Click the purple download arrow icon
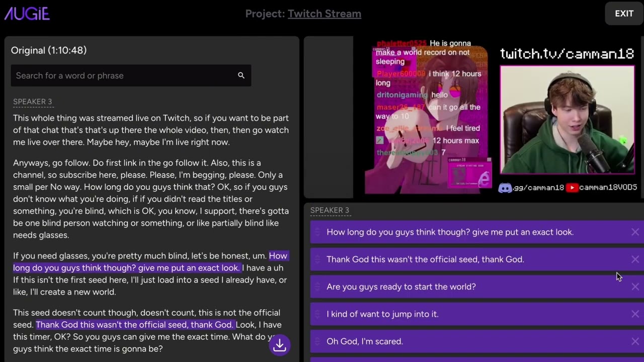Screen dimensions: 644x362 [280, 345]
